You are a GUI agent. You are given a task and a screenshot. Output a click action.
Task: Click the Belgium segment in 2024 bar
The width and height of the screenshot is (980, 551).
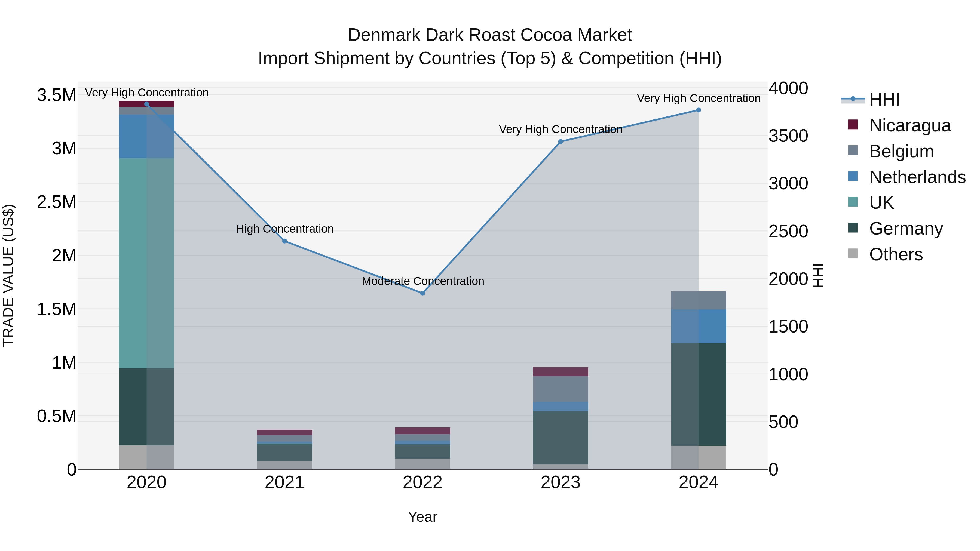pos(699,300)
